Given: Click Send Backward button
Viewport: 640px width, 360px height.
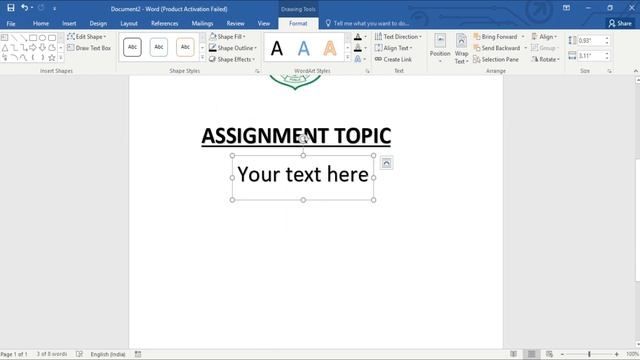Looking at the screenshot, I should [497, 48].
